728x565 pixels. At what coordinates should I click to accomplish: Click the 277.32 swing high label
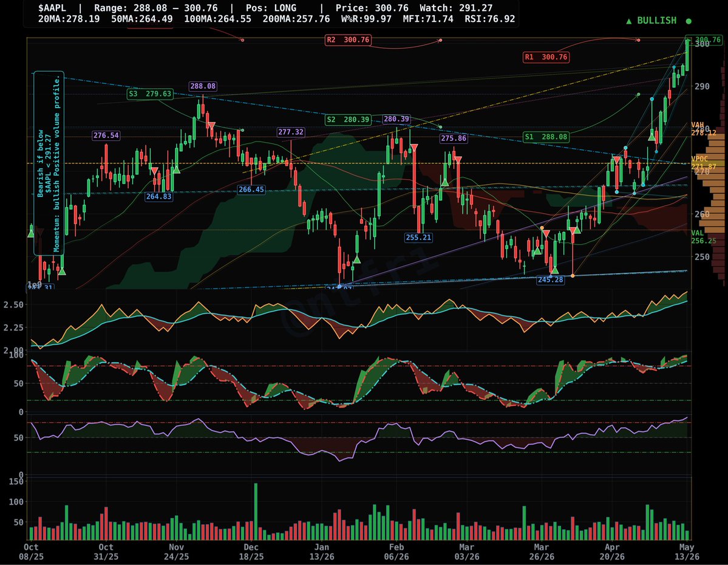click(x=291, y=132)
